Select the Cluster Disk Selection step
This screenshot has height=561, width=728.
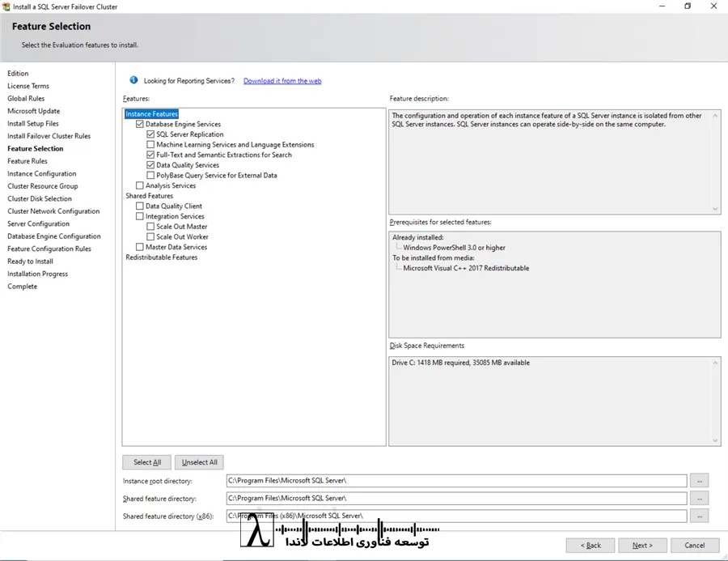[40, 199]
